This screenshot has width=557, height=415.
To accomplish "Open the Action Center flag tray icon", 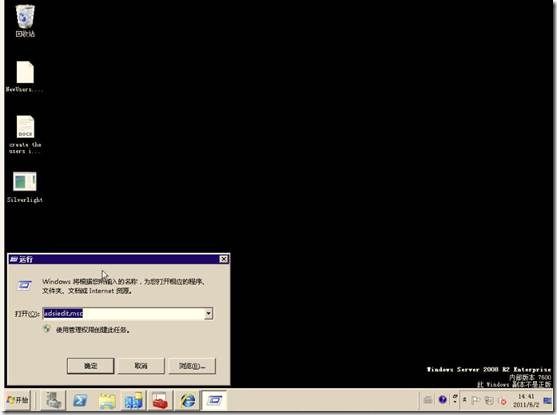I will tap(476, 400).
